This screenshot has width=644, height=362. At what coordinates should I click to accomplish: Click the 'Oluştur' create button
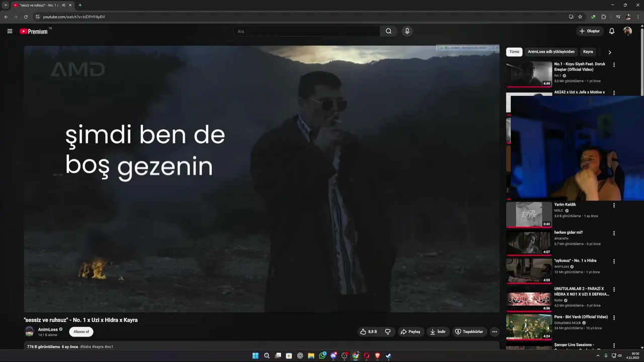point(589,31)
